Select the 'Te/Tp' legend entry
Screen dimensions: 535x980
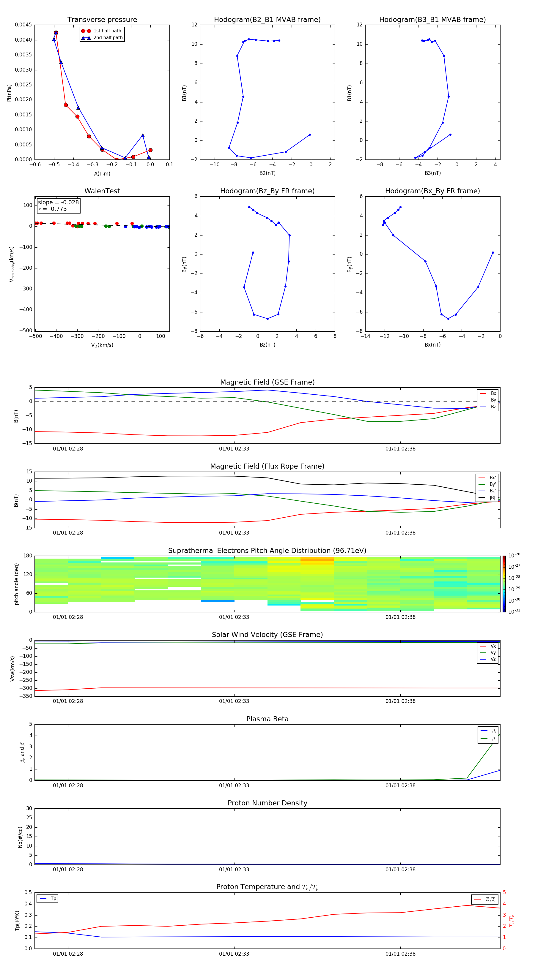tap(485, 899)
